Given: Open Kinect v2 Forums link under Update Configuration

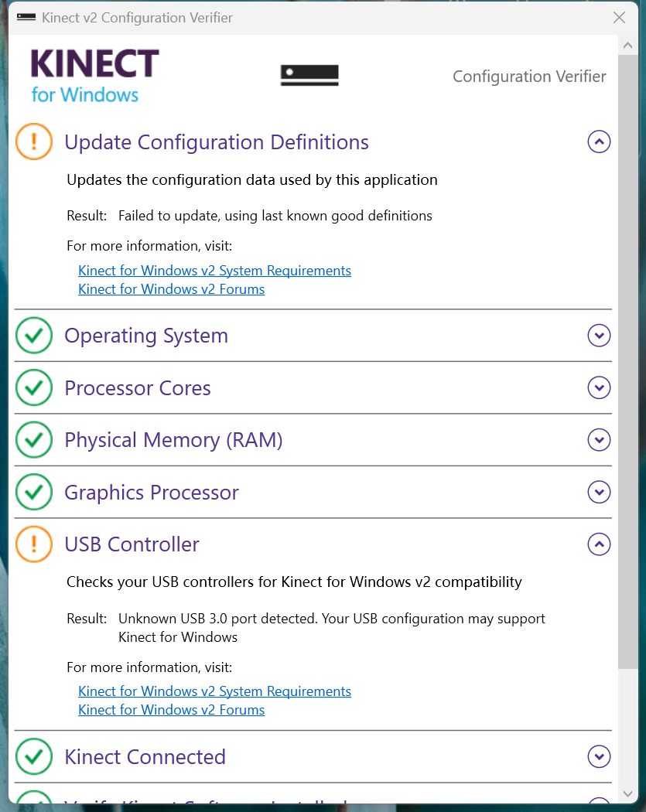Looking at the screenshot, I should [171, 289].
